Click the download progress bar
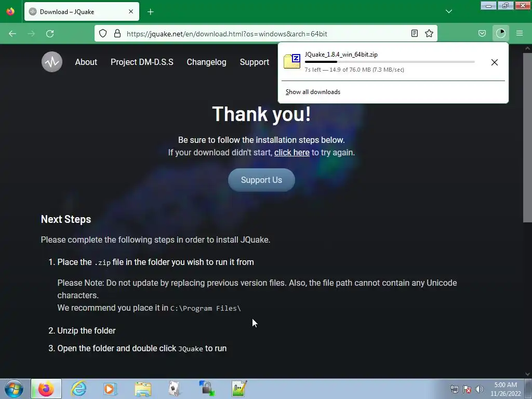The height and width of the screenshot is (399, 532). tap(390, 62)
